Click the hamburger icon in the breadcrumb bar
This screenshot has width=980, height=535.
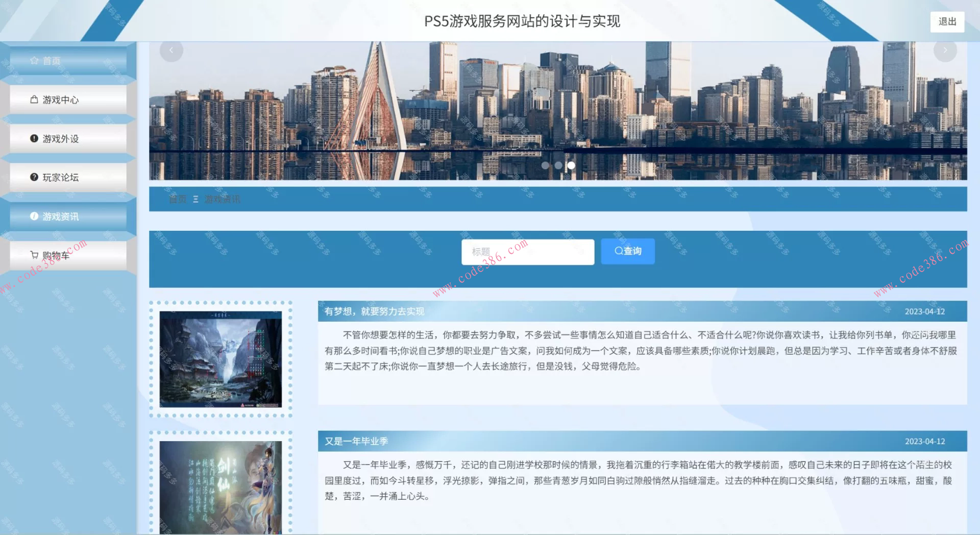pyautogui.click(x=194, y=199)
